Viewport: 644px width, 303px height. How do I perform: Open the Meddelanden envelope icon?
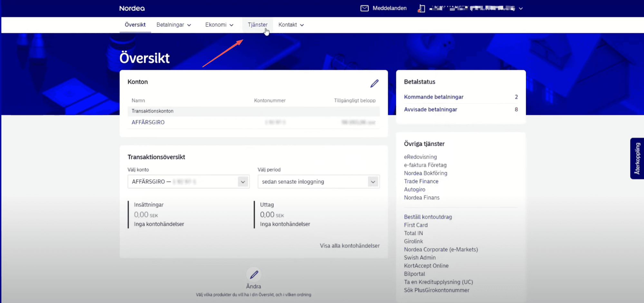(x=364, y=8)
